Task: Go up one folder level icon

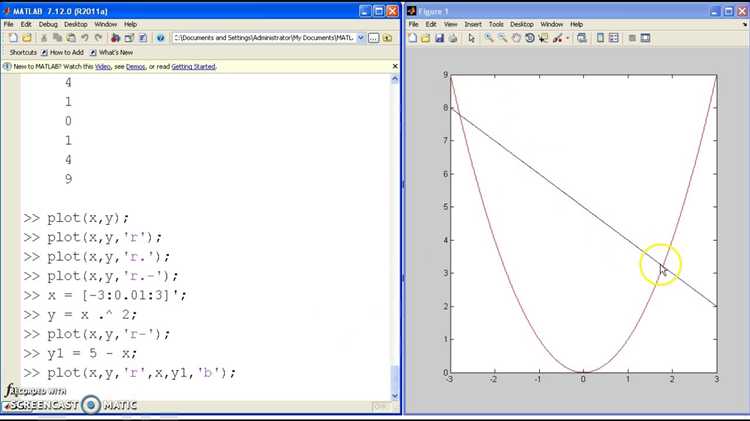Action: click(387, 38)
